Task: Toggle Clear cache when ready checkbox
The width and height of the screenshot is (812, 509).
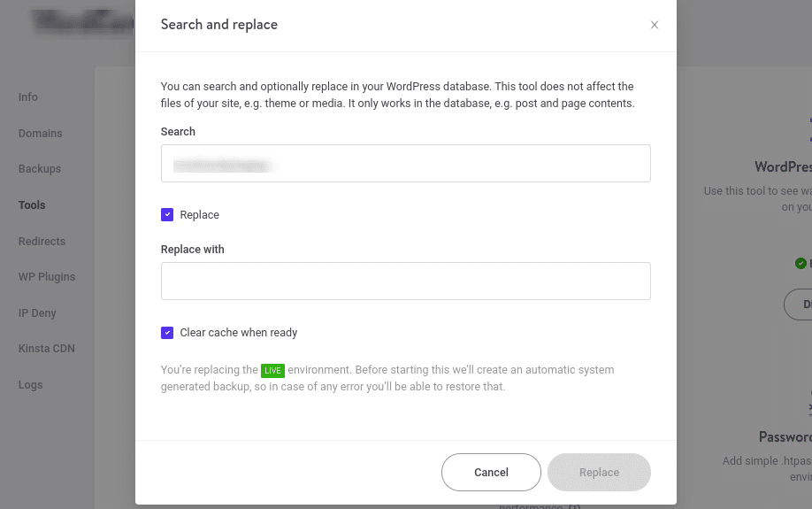Action: (x=167, y=333)
